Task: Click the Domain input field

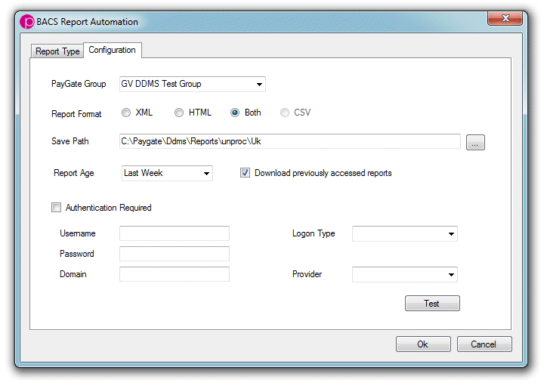Action: [x=174, y=274]
